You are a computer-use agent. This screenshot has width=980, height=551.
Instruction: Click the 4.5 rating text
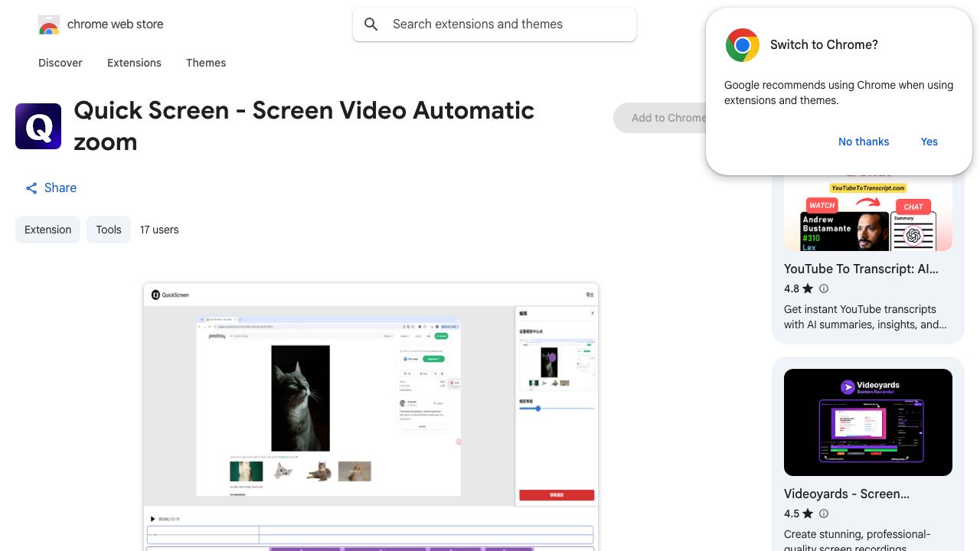pos(792,514)
